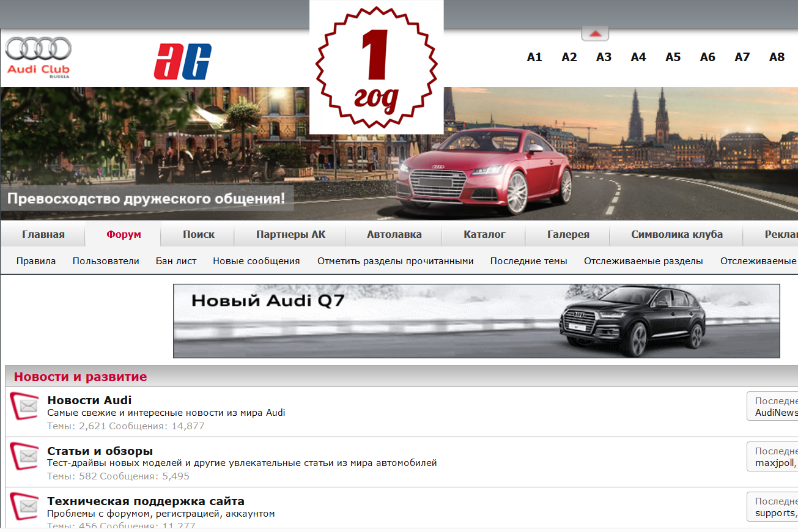Open the Статьи и обзоры forum
The height and width of the screenshot is (532, 798).
coord(100,451)
